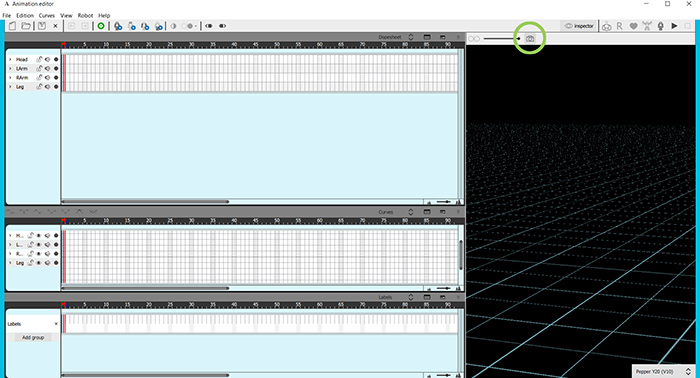Toggle lock on Head dopesheet track
This screenshot has height=378, width=700.
(x=39, y=59)
